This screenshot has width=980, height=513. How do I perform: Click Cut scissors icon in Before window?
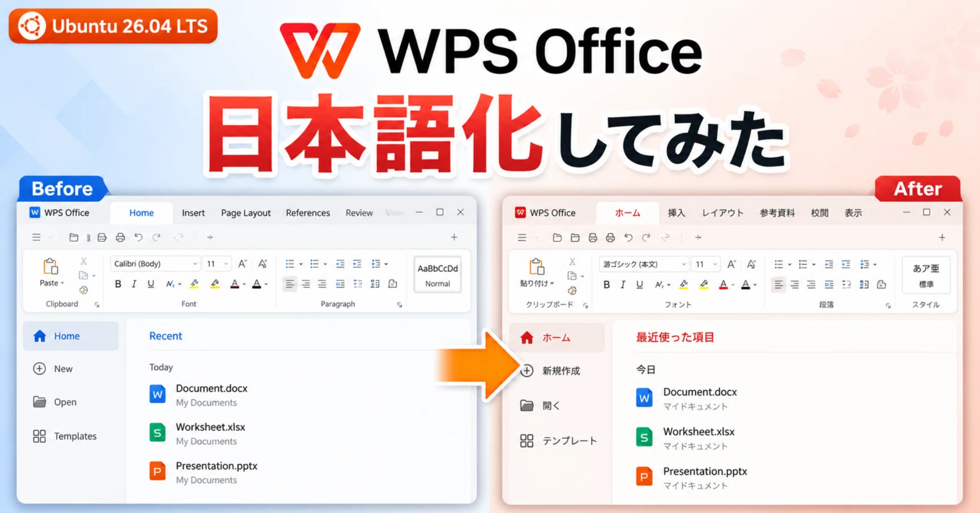coord(83,261)
